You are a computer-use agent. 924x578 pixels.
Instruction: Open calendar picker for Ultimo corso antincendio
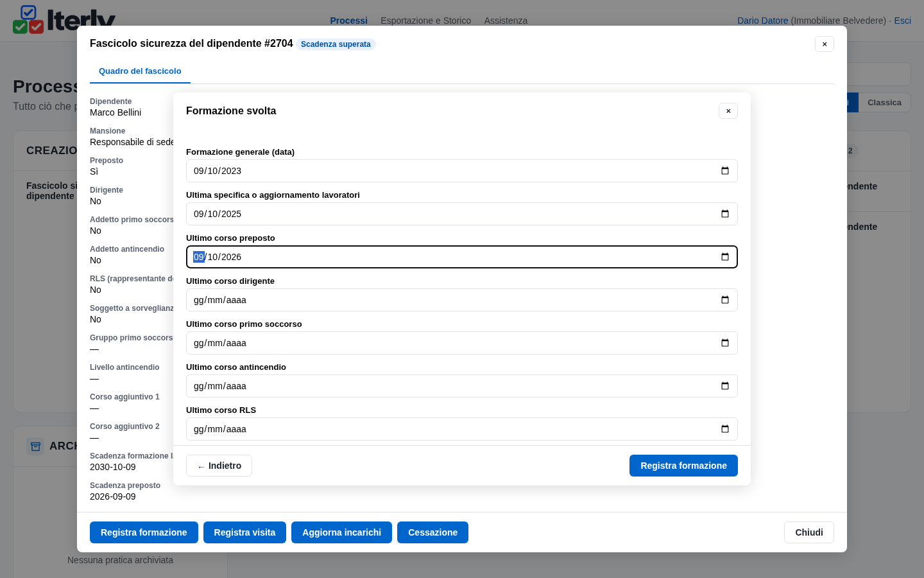tap(725, 386)
